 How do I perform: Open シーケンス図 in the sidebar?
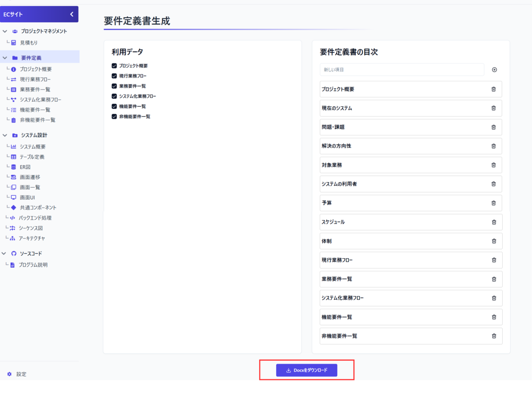[x=31, y=228]
